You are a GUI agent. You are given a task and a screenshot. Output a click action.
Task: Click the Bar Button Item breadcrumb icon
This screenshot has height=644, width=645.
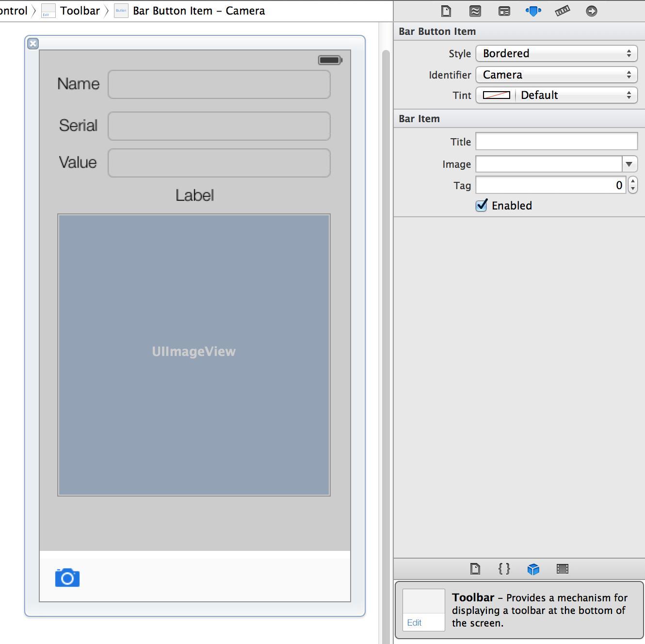point(121,11)
